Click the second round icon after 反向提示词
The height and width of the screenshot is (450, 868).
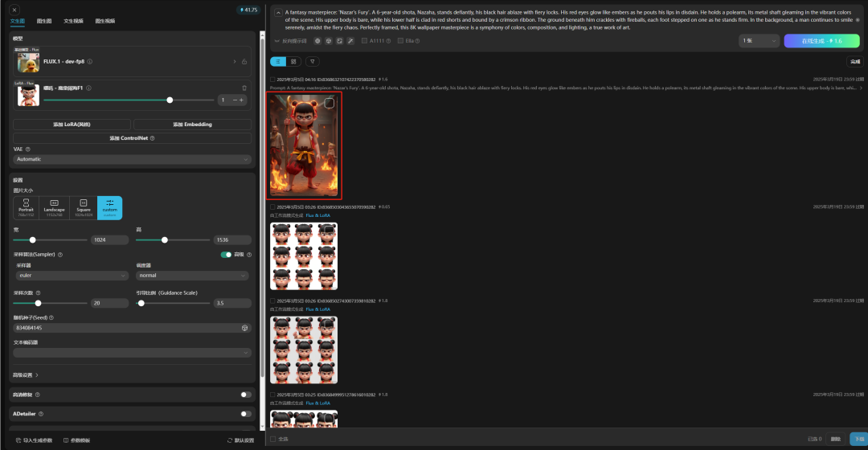[x=328, y=41]
